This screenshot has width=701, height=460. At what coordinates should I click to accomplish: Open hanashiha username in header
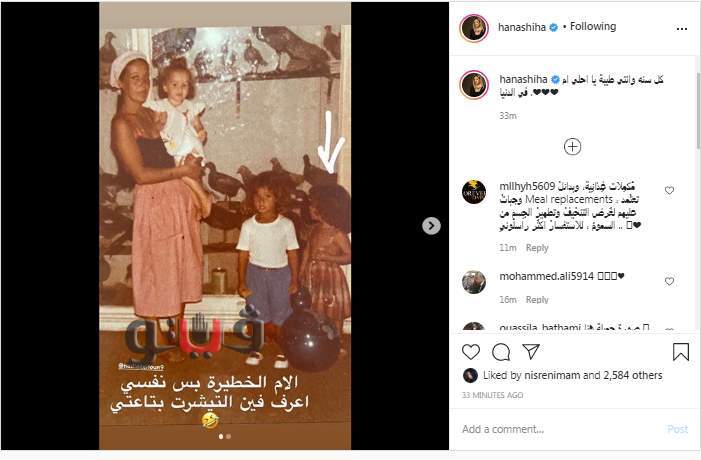[522, 27]
